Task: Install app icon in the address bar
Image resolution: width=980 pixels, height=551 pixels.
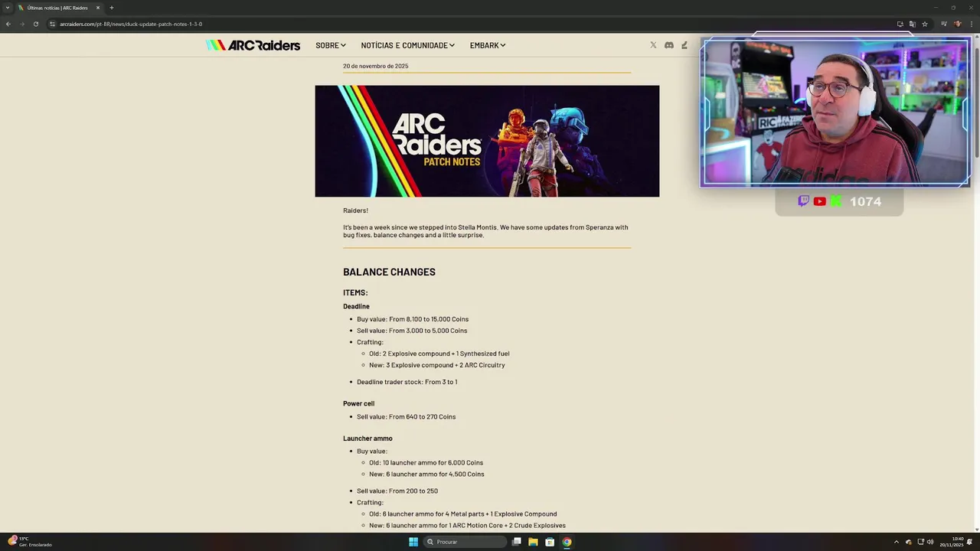Action: point(900,24)
